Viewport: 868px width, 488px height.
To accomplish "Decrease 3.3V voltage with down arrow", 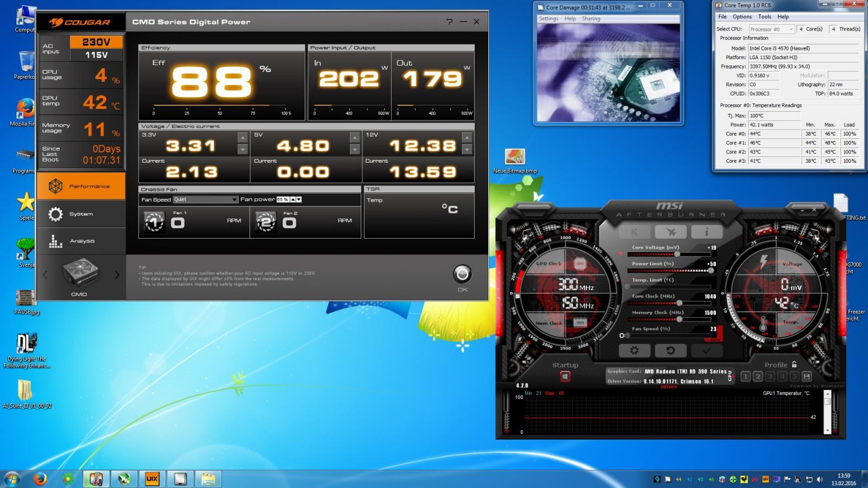I will coord(243,149).
